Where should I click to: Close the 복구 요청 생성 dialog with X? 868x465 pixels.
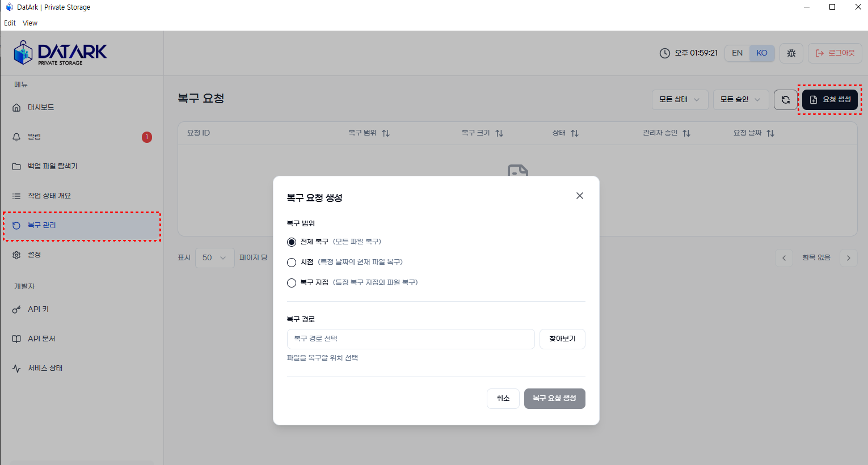(580, 196)
